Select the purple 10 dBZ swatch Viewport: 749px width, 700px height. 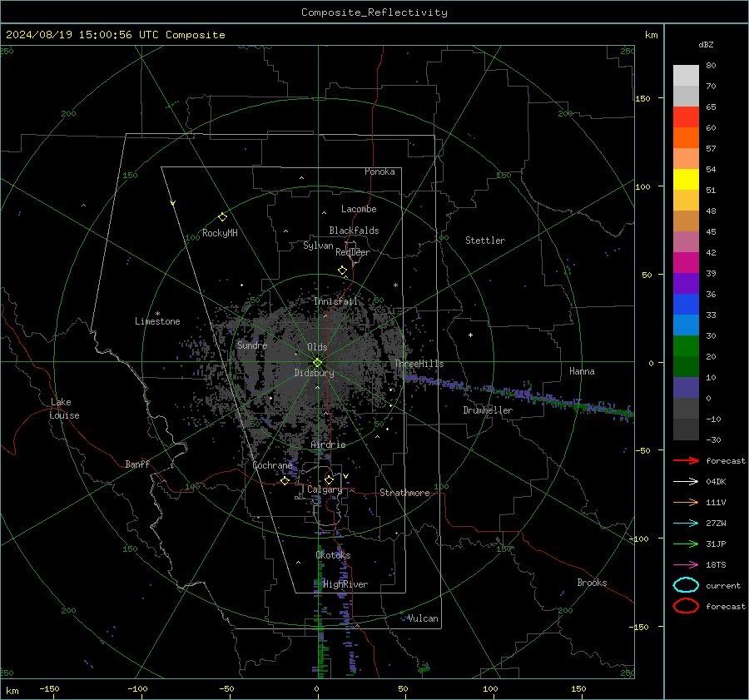pos(686,388)
